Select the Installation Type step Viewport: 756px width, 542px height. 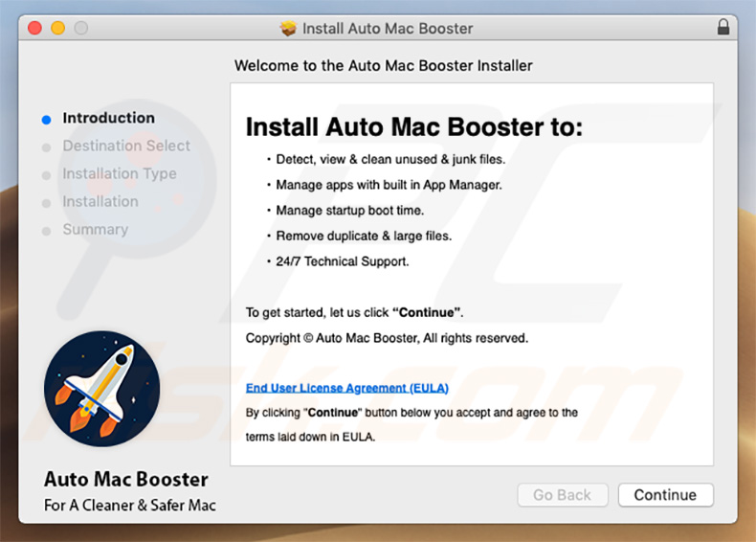point(119,173)
